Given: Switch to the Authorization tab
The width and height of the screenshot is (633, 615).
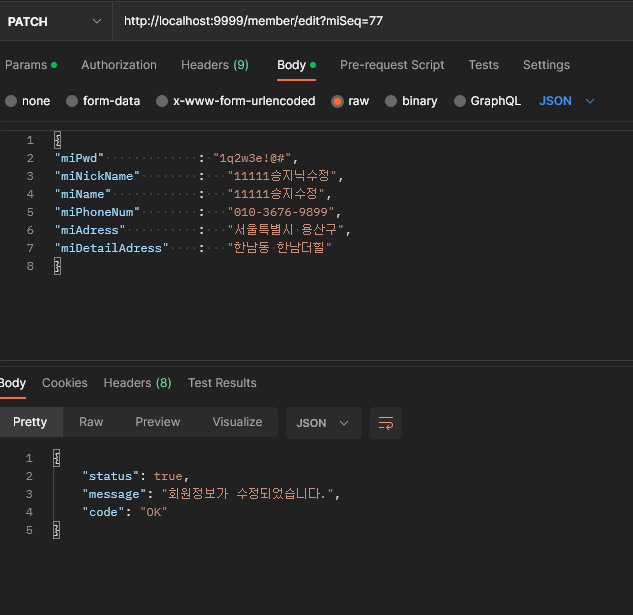Looking at the screenshot, I should [119, 65].
